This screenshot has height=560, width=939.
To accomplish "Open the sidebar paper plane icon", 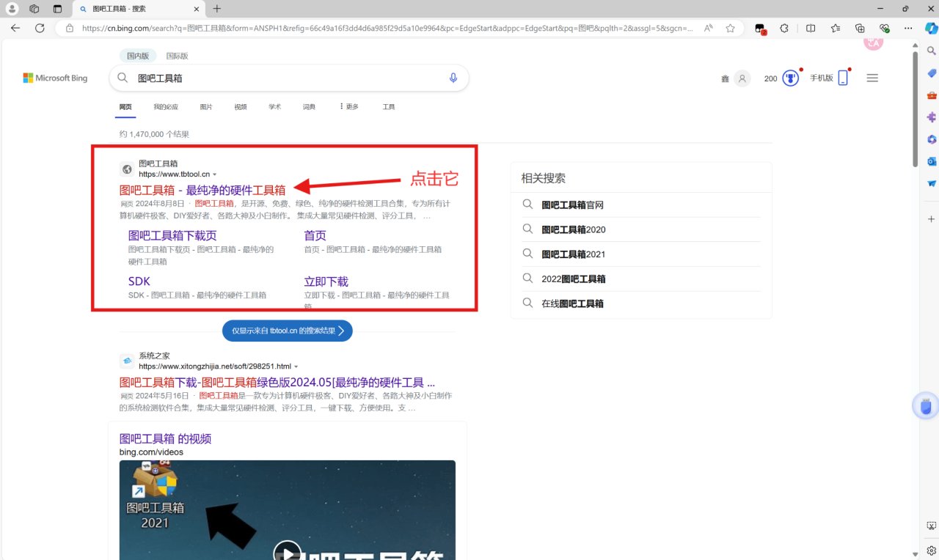I will [932, 183].
